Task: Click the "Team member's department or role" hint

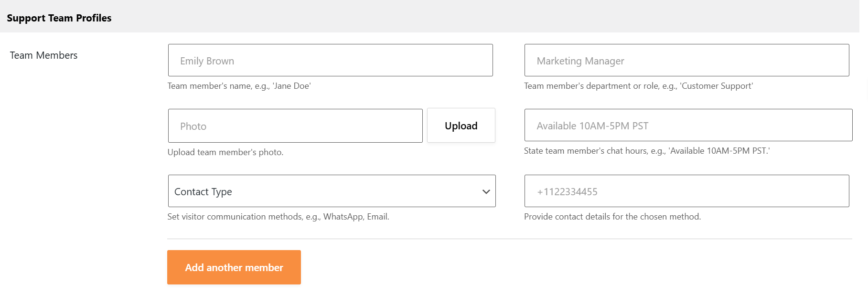Action: coord(638,86)
